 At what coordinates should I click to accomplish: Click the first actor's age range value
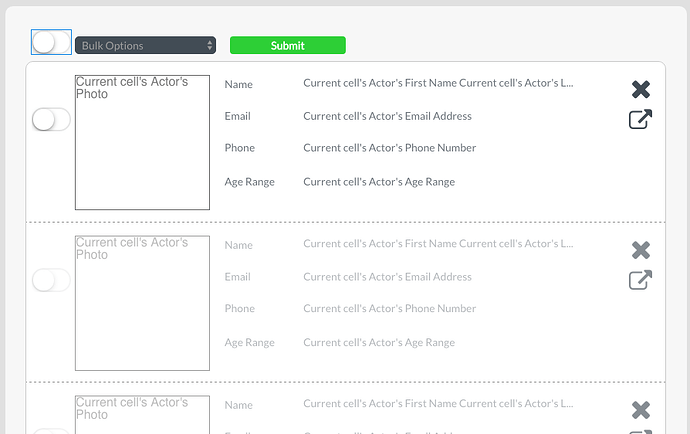point(379,182)
